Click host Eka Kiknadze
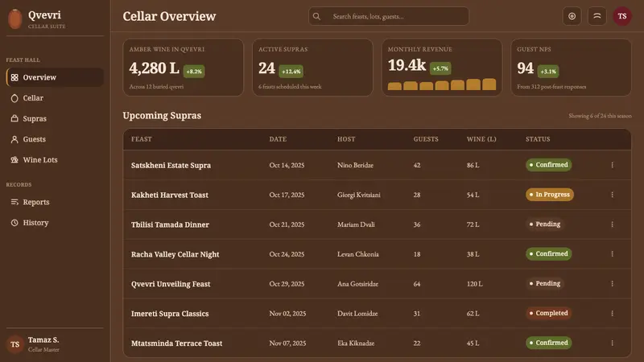 pos(356,343)
